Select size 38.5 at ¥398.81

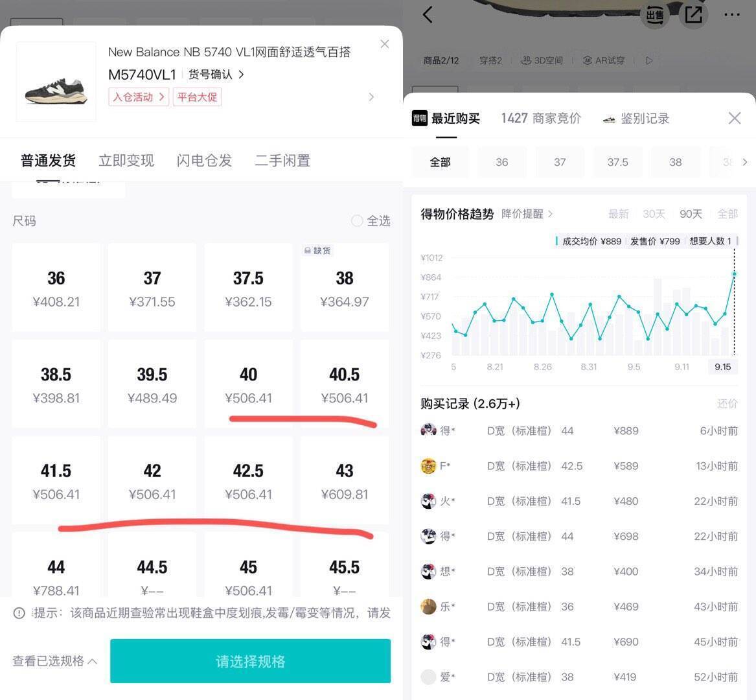tap(56, 384)
